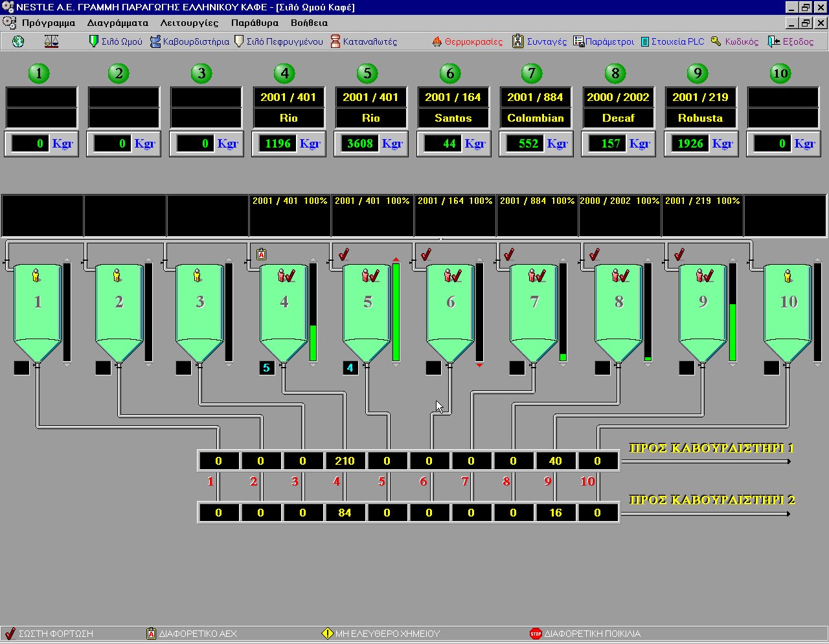This screenshot has height=644, width=829.
Task: Open Στοιχεία PLC data screen
Action: pos(672,41)
